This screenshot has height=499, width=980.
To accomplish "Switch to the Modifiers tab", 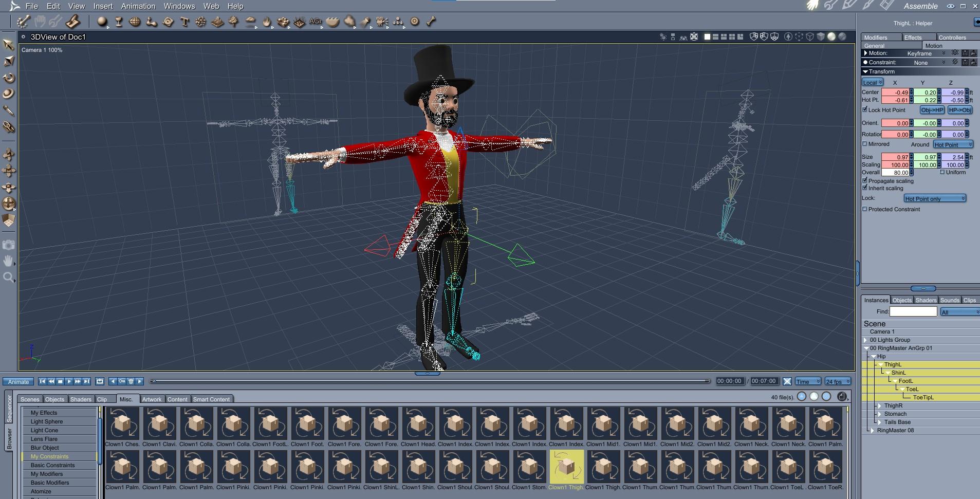I will pos(881,38).
